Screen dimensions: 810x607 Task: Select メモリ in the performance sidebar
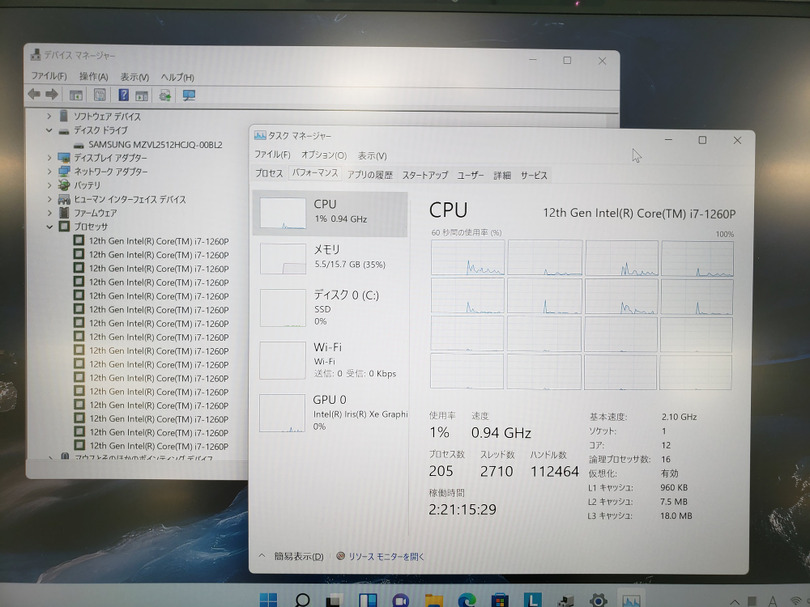(330, 258)
